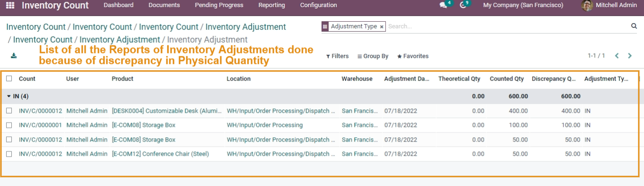This screenshot has height=186, width=644.
Task: Sort by the Adjustment Date column header
Action: pyautogui.click(x=407, y=79)
